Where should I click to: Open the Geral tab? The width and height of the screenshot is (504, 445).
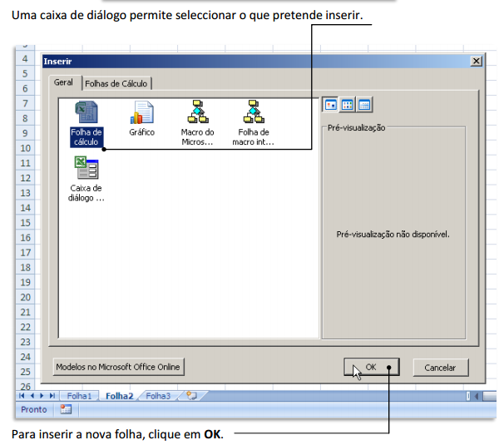pos(64,83)
